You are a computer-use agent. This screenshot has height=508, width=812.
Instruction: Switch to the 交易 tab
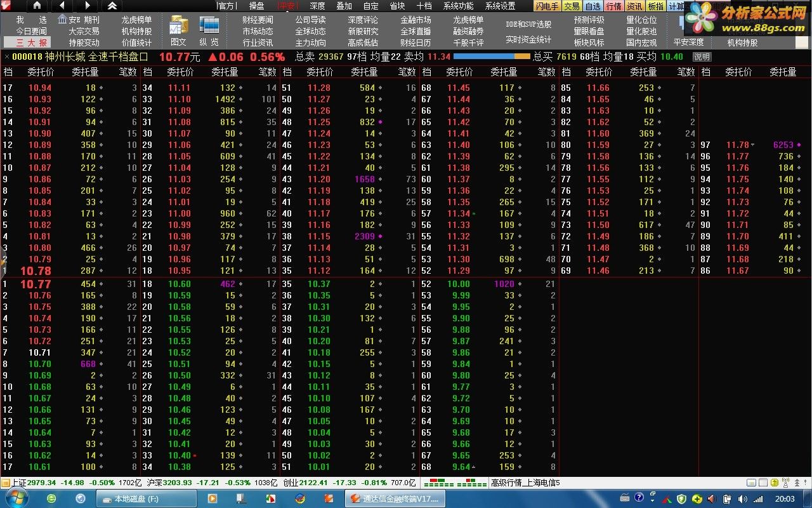[572, 6]
